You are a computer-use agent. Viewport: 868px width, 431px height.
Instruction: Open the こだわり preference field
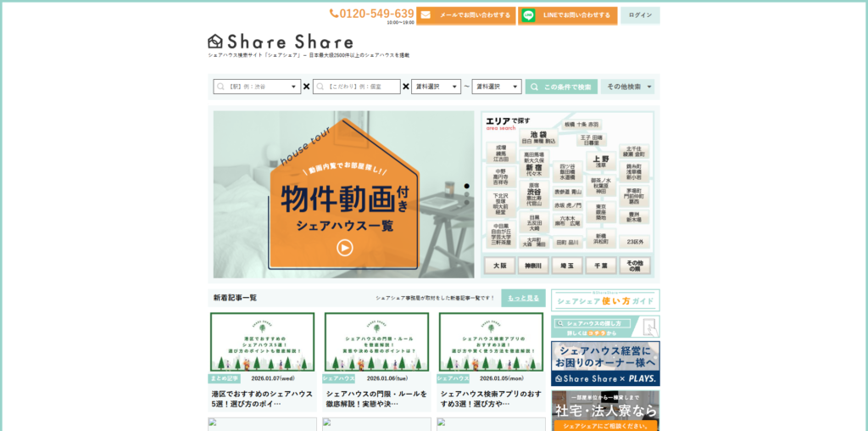click(357, 87)
